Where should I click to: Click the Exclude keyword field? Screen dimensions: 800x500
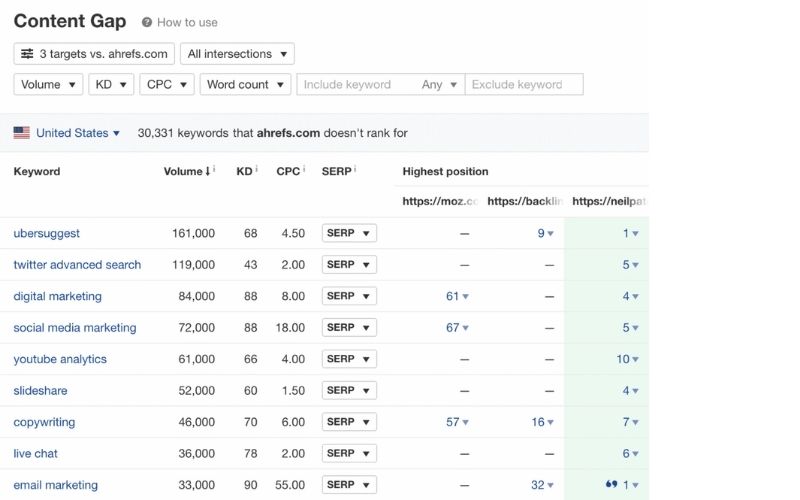click(x=524, y=85)
